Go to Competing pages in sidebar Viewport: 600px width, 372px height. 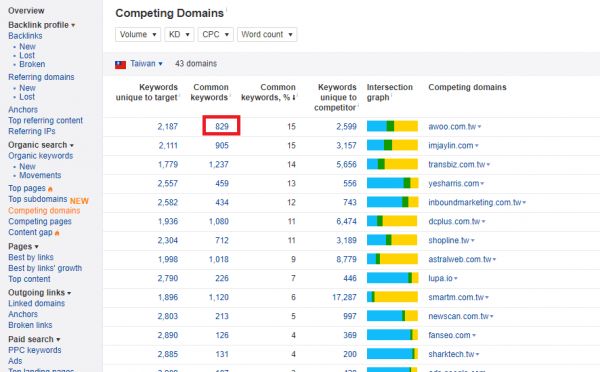tap(40, 222)
